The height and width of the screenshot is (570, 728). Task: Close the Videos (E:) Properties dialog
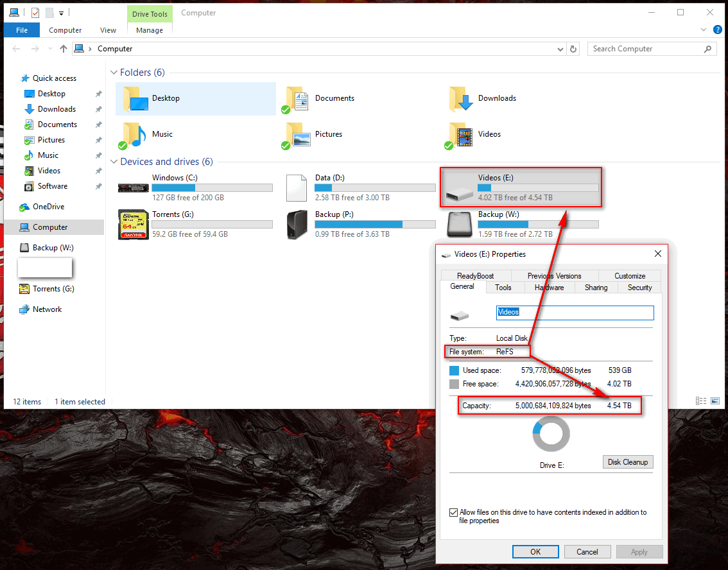658,254
